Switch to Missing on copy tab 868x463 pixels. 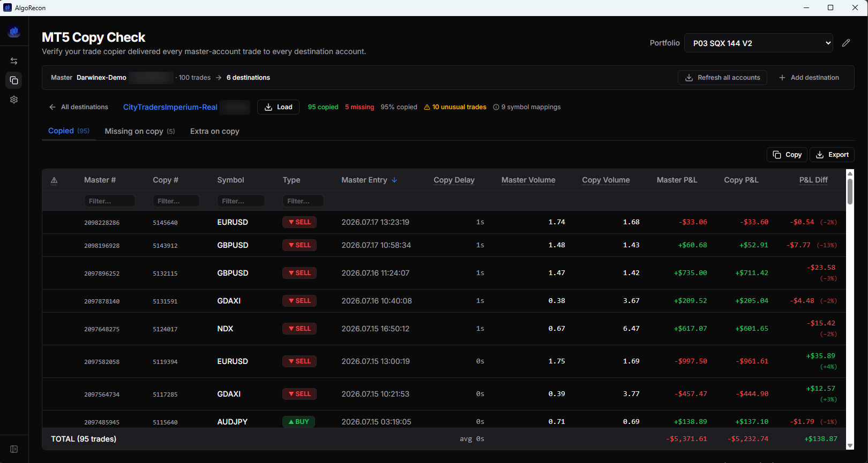click(x=140, y=131)
